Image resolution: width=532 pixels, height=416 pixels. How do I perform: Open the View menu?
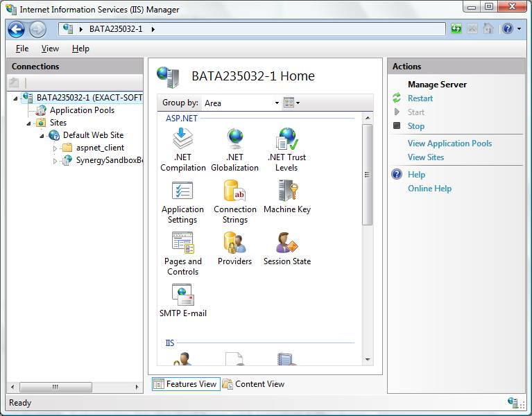tap(50, 49)
